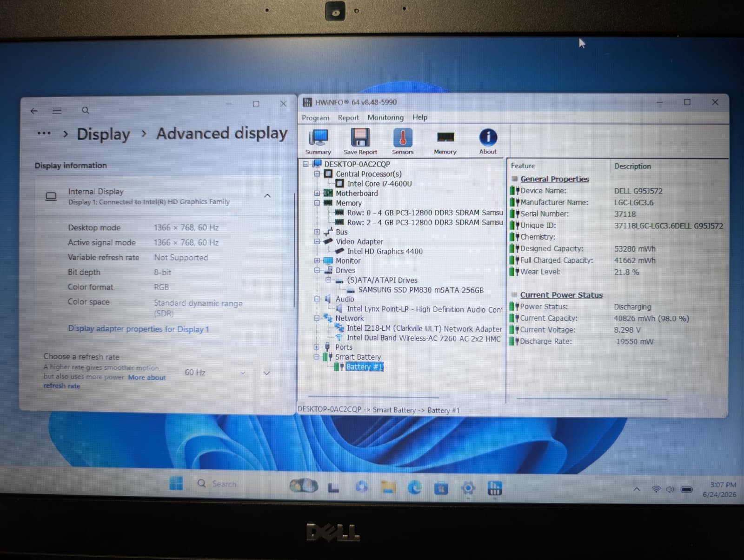Click the search magnifier icon in Settings
The height and width of the screenshot is (560, 744).
pyautogui.click(x=86, y=111)
